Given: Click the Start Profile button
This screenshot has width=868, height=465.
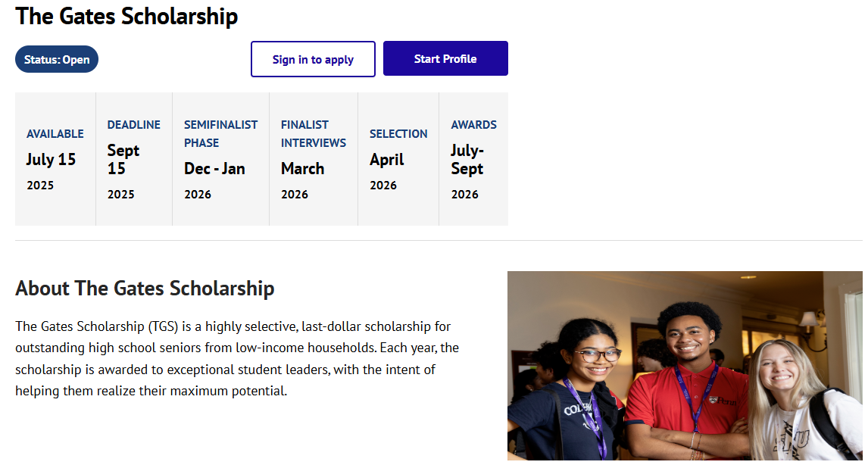Looking at the screenshot, I should point(445,58).
